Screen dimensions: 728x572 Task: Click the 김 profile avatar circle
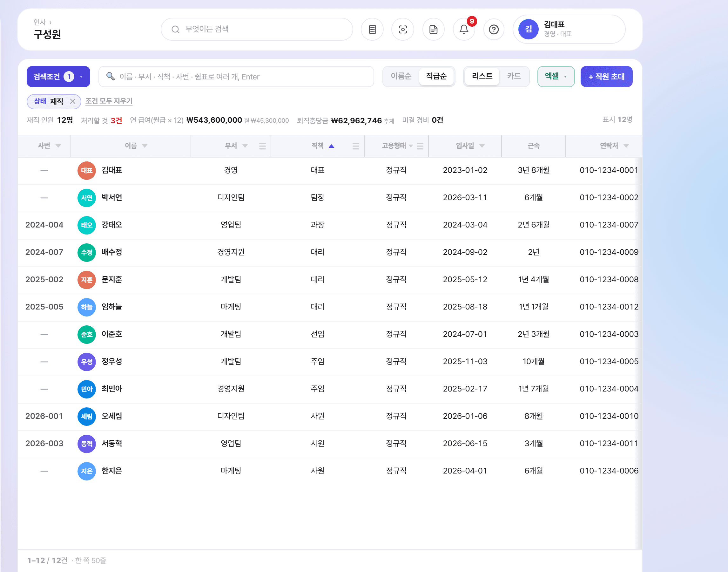tap(528, 30)
